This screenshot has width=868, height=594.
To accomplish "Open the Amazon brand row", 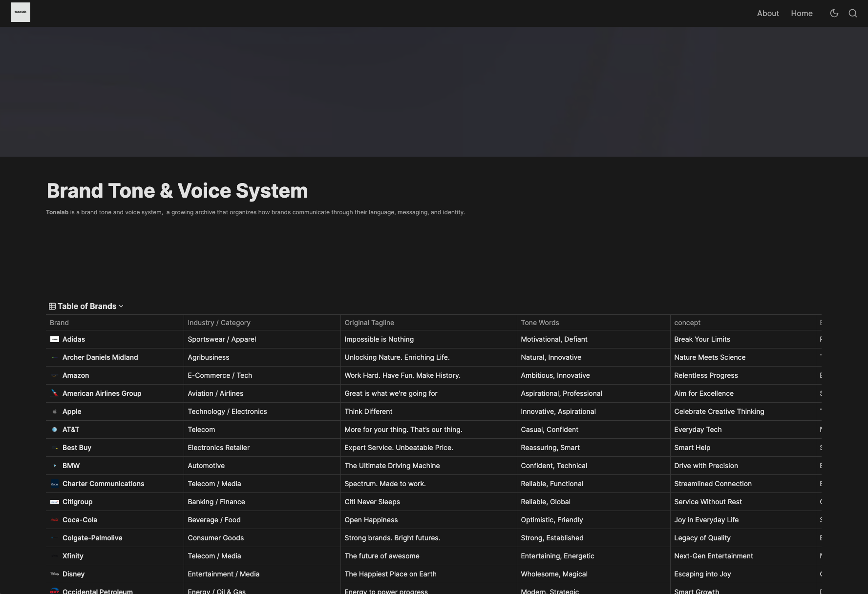I will coord(76,375).
